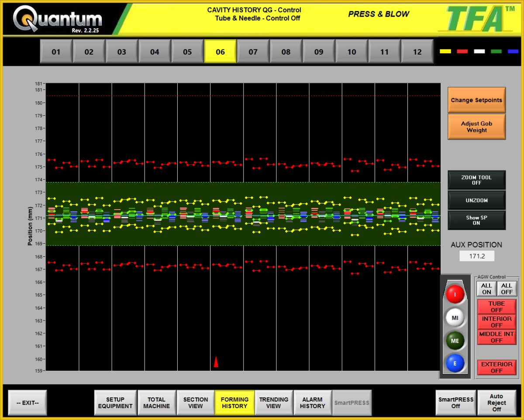524x420 pixels.
Task: Open TOTAL MACHINE screen
Action: click(x=156, y=403)
